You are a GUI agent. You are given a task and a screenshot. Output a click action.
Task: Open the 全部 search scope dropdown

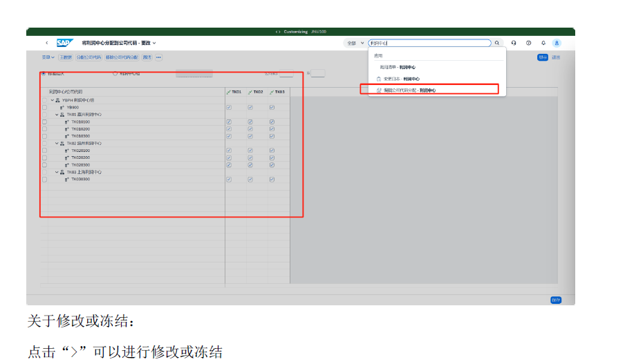(355, 43)
